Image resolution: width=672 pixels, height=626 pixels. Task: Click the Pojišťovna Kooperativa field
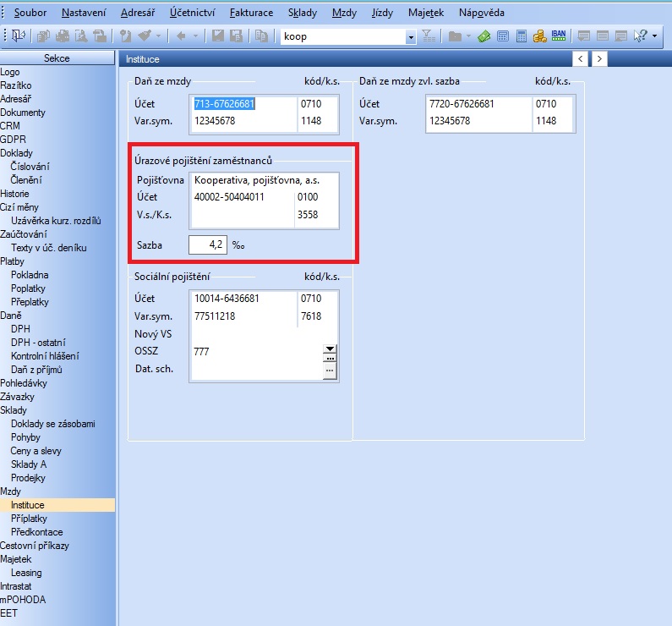tap(265, 180)
